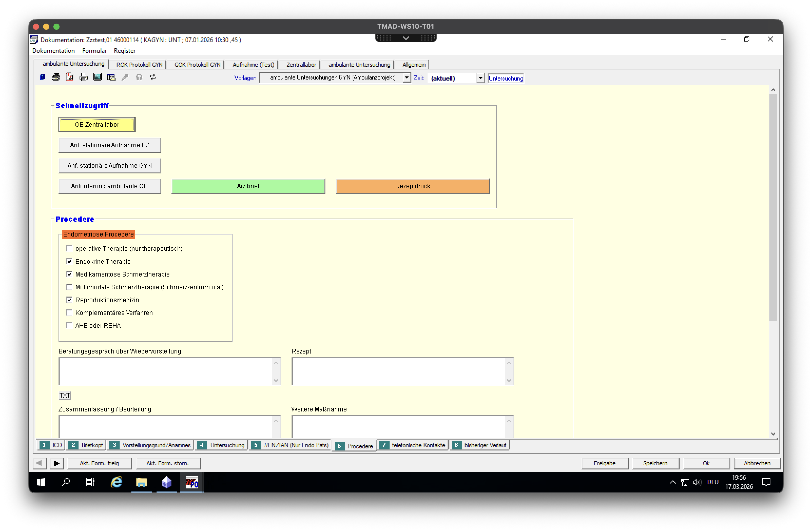Click the black play forward arrow
This screenshot has height=531, width=812.
coord(56,463)
